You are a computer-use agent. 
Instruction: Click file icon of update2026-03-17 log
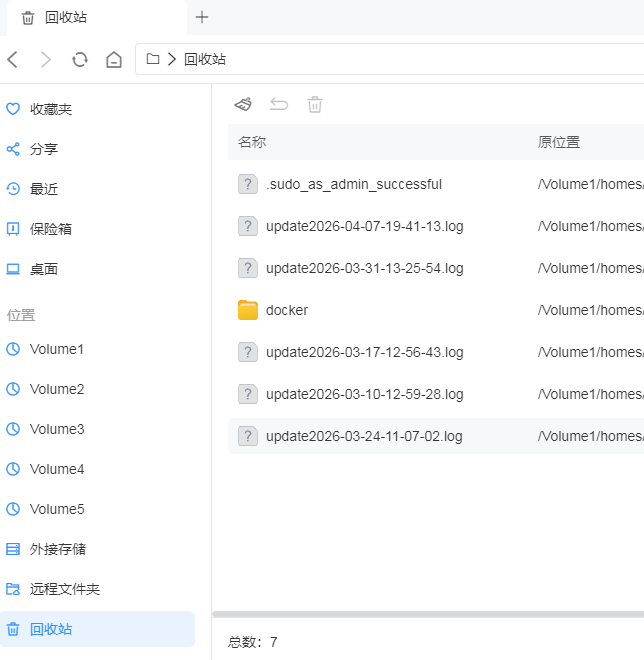[248, 352]
